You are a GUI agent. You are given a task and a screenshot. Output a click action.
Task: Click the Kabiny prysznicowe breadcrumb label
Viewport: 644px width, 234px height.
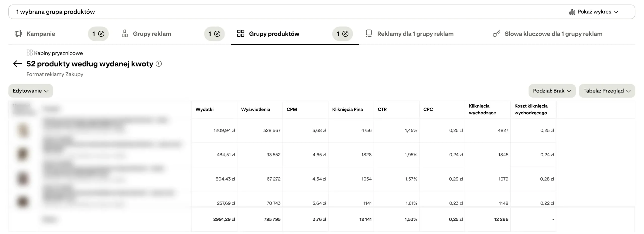point(58,53)
